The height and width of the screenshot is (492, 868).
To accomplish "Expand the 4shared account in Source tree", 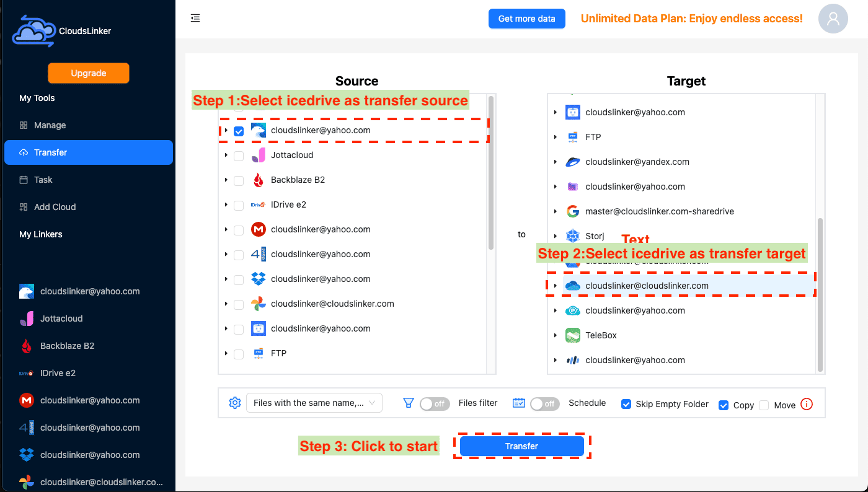I will (x=226, y=254).
